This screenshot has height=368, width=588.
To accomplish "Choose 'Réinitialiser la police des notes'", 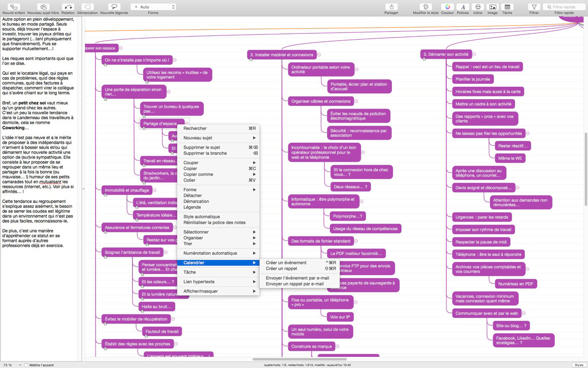I will (x=219, y=222).
